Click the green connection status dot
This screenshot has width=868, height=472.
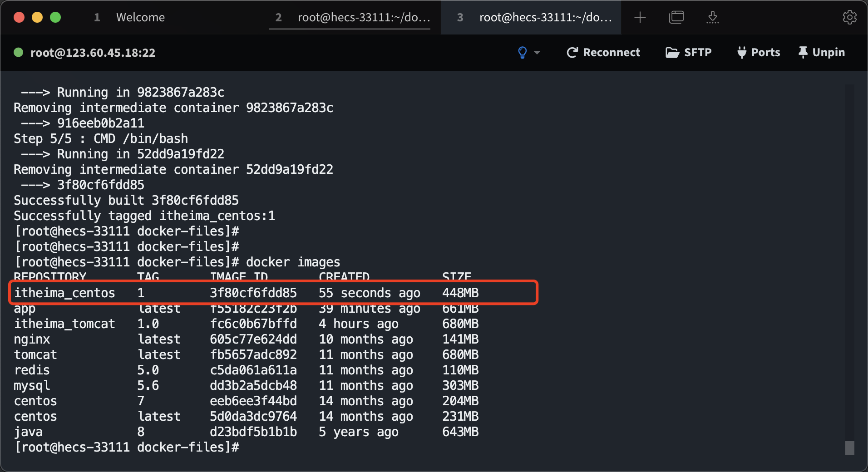pos(19,53)
